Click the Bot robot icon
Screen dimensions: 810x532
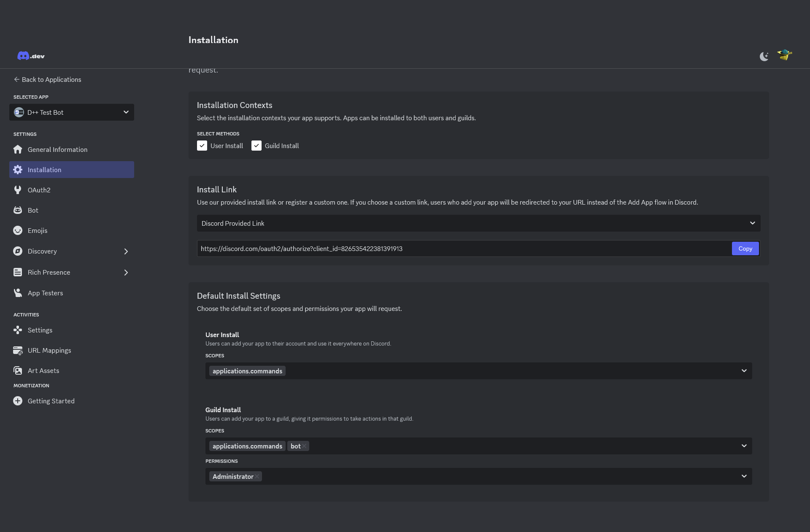coord(18,210)
